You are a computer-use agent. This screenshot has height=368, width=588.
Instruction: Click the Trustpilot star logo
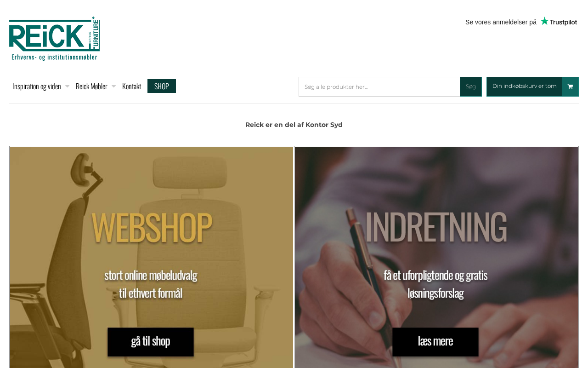coord(559,22)
